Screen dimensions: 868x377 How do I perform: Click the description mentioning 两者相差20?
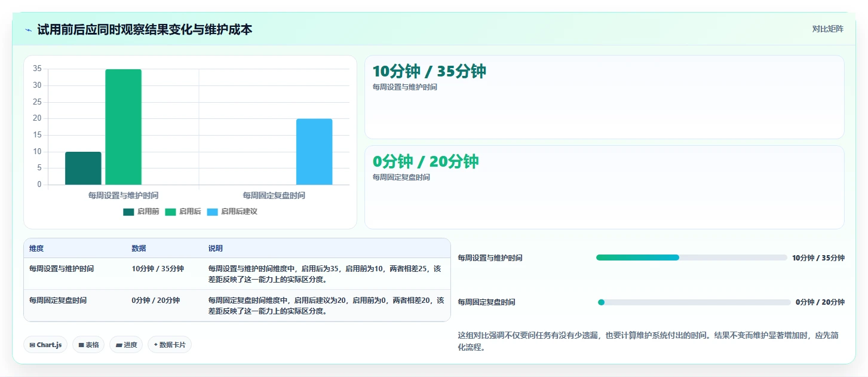coord(326,305)
